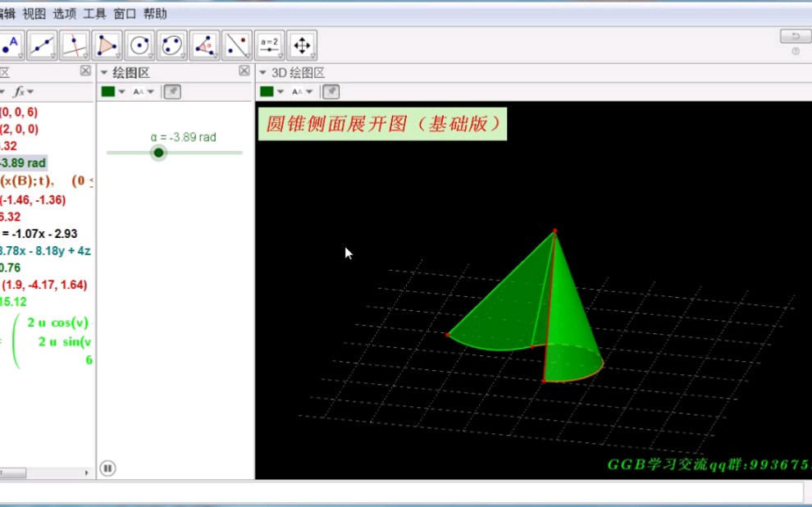Select the Perpendicular Line tool
The image size is (812, 507).
tap(74, 44)
